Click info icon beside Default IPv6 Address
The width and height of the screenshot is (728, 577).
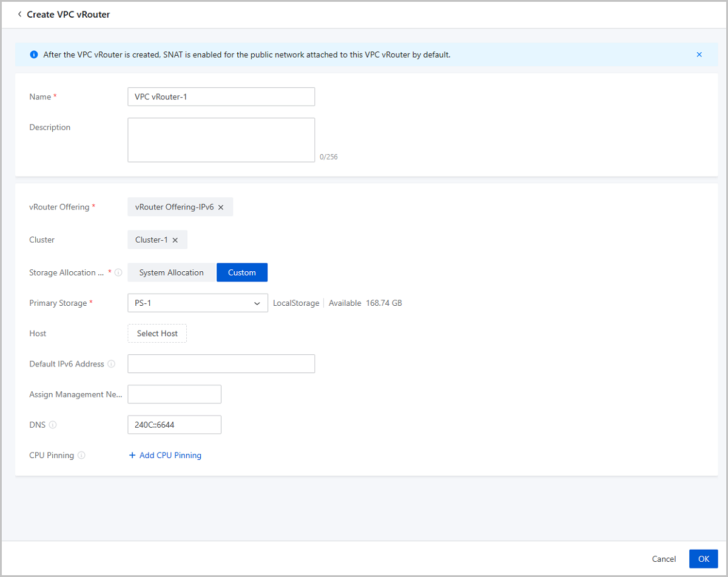tap(112, 364)
